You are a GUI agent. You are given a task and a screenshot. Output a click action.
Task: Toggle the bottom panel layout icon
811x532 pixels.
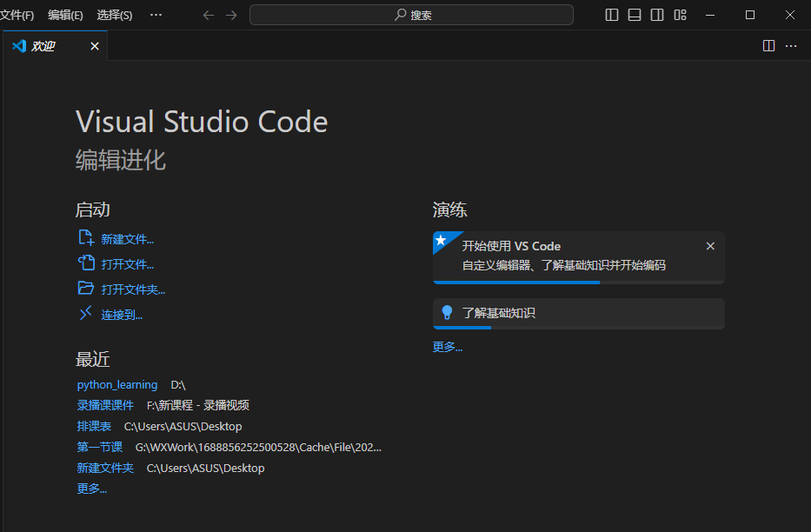pos(635,15)
